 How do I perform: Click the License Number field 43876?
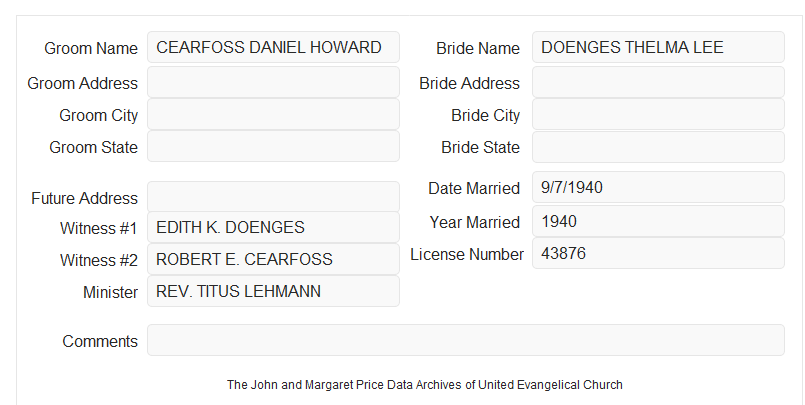(658, 253)
